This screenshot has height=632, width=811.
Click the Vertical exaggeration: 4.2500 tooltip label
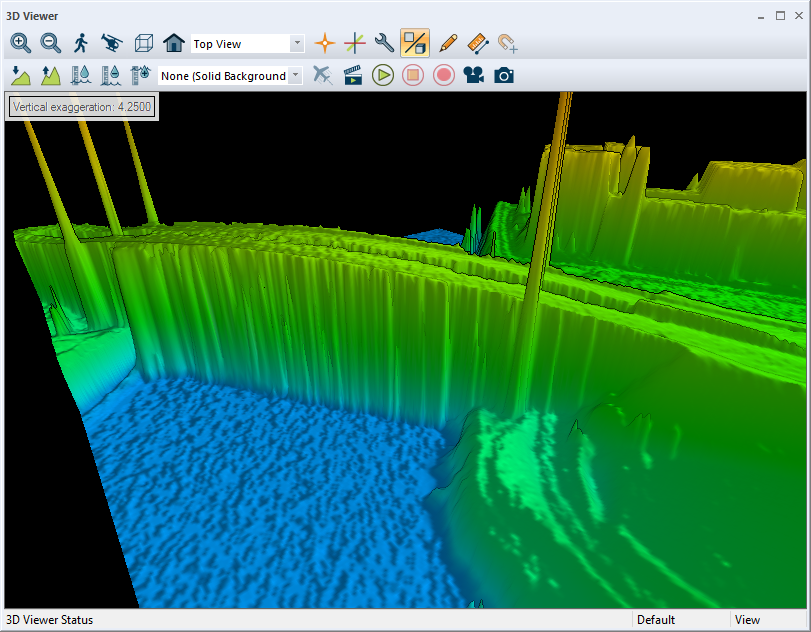pyautogui.click(x=82, y=107)
